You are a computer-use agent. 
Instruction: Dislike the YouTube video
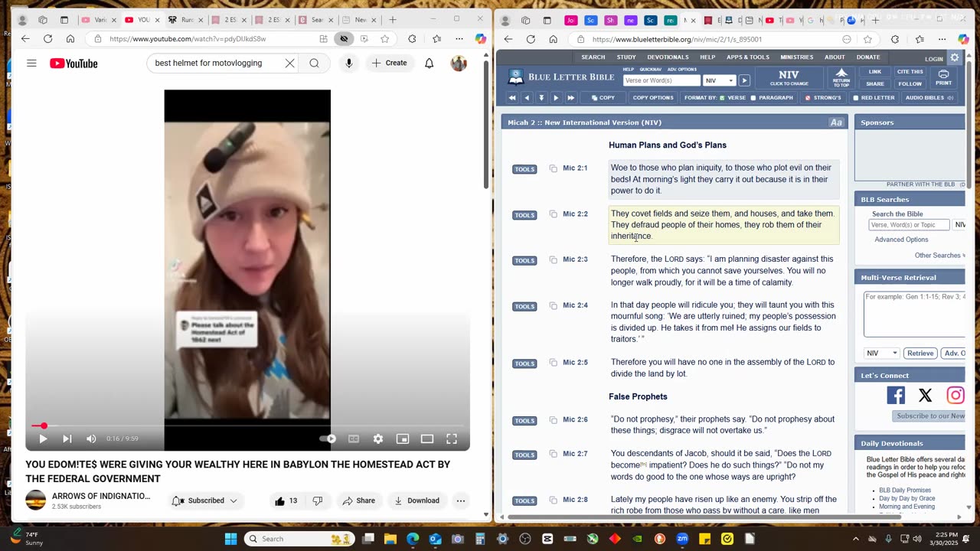[x=318, y=500]
